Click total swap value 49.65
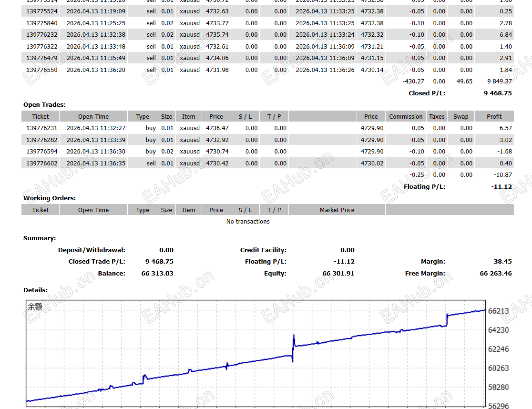 pos(464,82)
